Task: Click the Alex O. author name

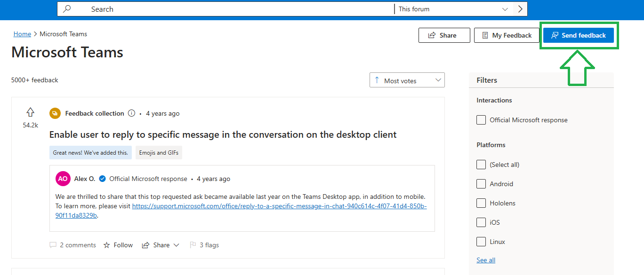Action: tap(85, 179)
